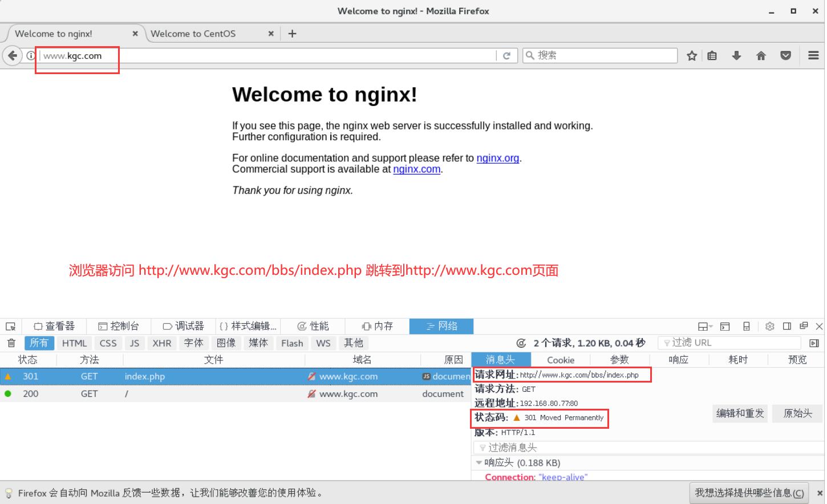827x504 pixels.
Task: Toggle the XHR request filter
Action: coord(162,343)
